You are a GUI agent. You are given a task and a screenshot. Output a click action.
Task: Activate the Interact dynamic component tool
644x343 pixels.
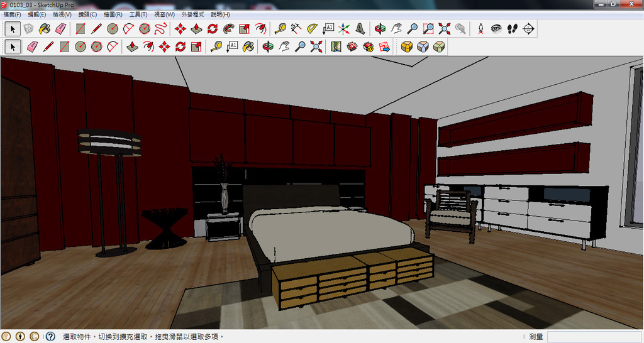[x=407, y=46]
